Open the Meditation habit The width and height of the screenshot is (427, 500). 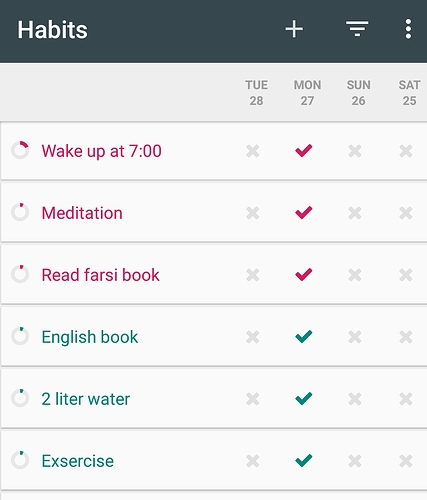click(x=82, y=213)
